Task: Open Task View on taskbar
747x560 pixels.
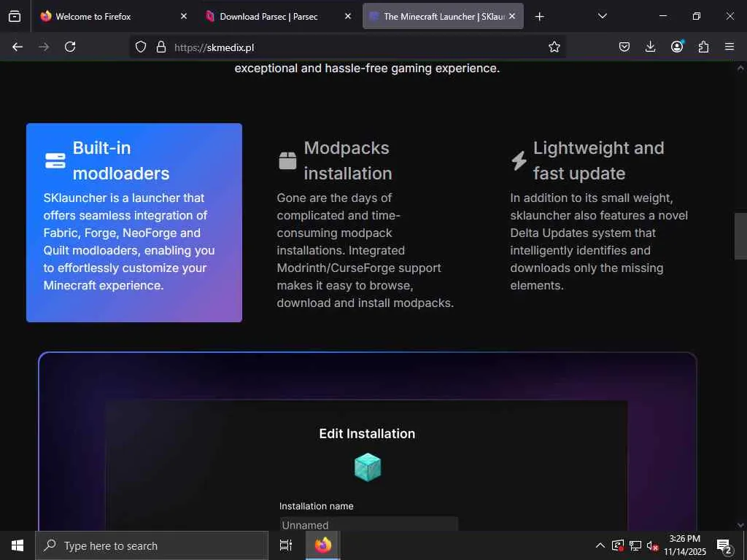Action: coord(286,545)
